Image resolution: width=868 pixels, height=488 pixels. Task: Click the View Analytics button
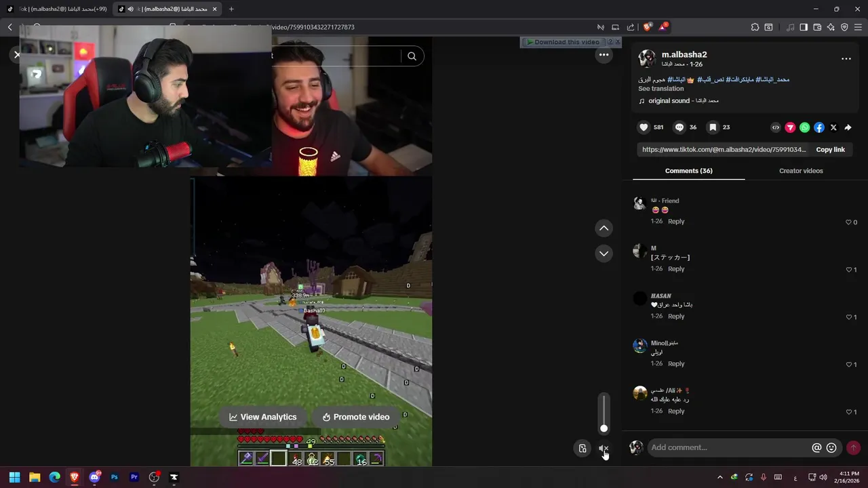pos(262,417)
